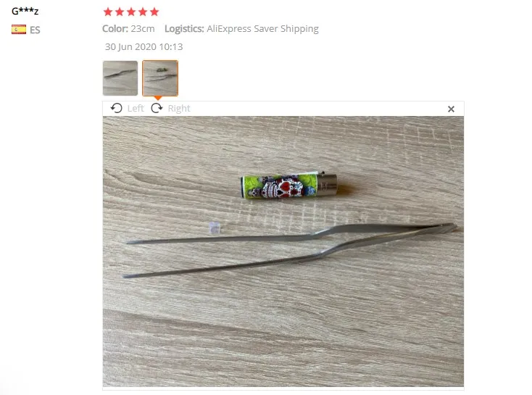Click the "Color: 23cm" variant text
This screenshot has height=395, width=532.
pyautogui.click(x=128, y=28)
